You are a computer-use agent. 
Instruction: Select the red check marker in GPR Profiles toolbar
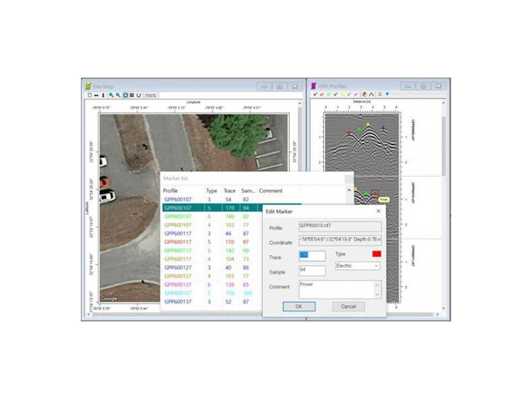tap(322, 94)
